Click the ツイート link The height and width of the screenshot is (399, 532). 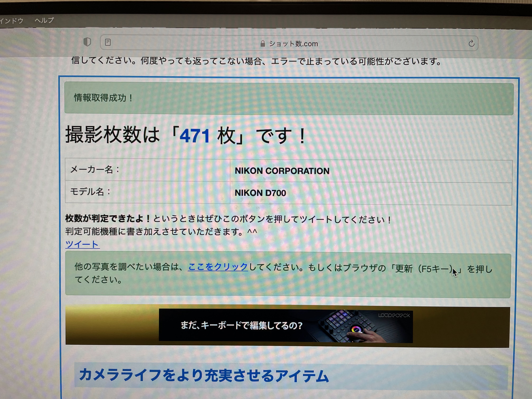coord(82,244)
